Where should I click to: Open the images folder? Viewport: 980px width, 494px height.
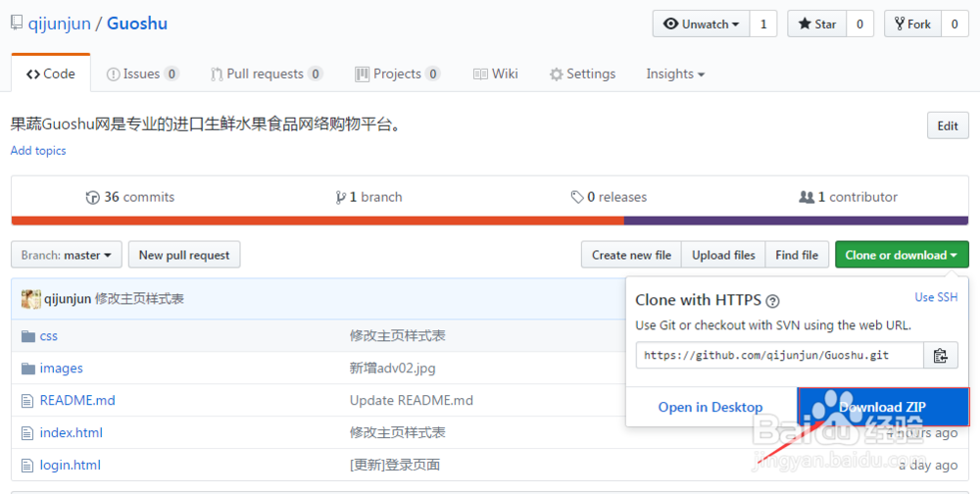(61, 369)
